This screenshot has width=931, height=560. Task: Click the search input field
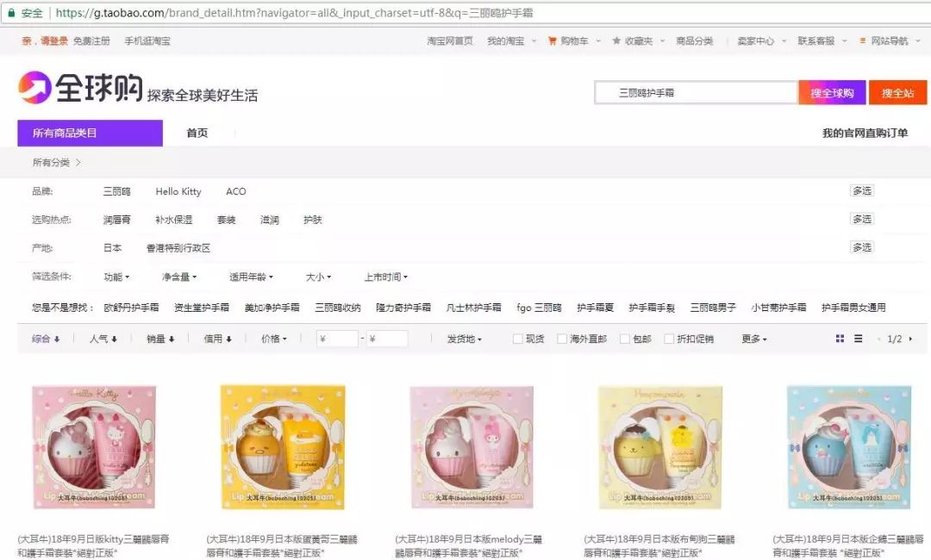(x=696, y=92)
